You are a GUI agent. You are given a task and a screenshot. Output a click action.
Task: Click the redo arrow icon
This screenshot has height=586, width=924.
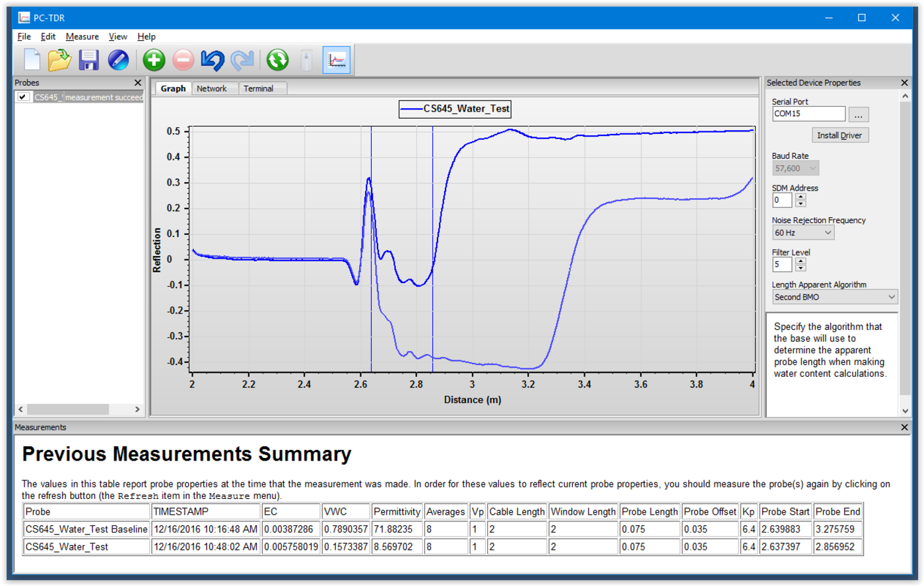pos(242,60)
